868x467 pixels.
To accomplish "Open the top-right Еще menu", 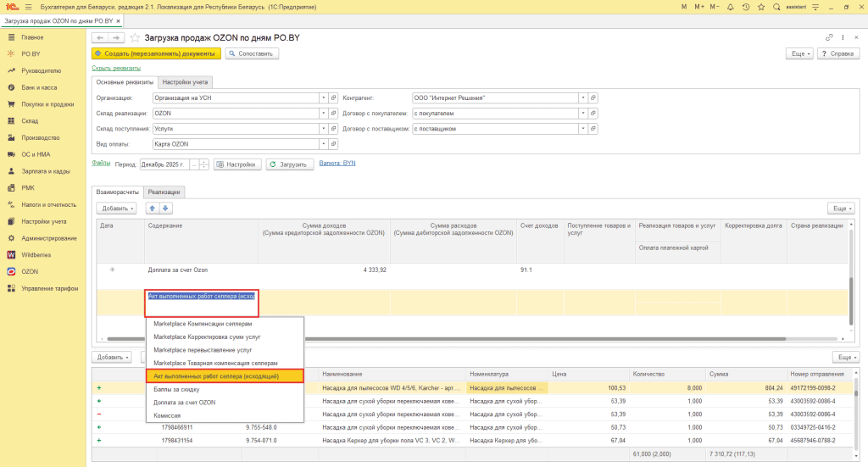I will point(799,53).
